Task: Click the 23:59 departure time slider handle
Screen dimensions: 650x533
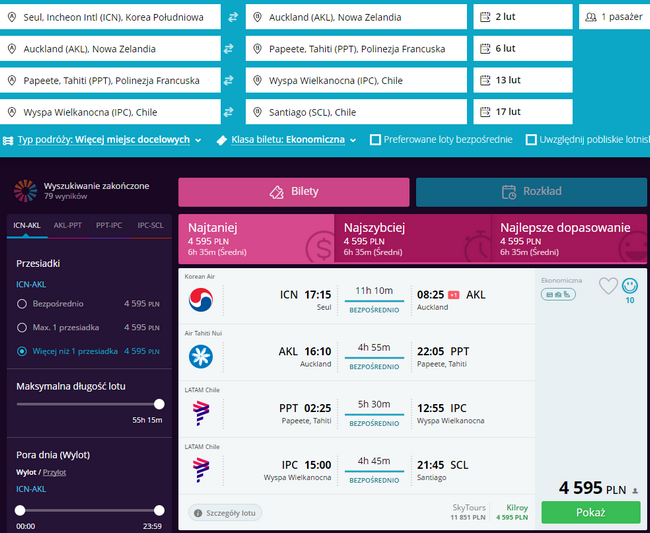Action: (159, 511)
